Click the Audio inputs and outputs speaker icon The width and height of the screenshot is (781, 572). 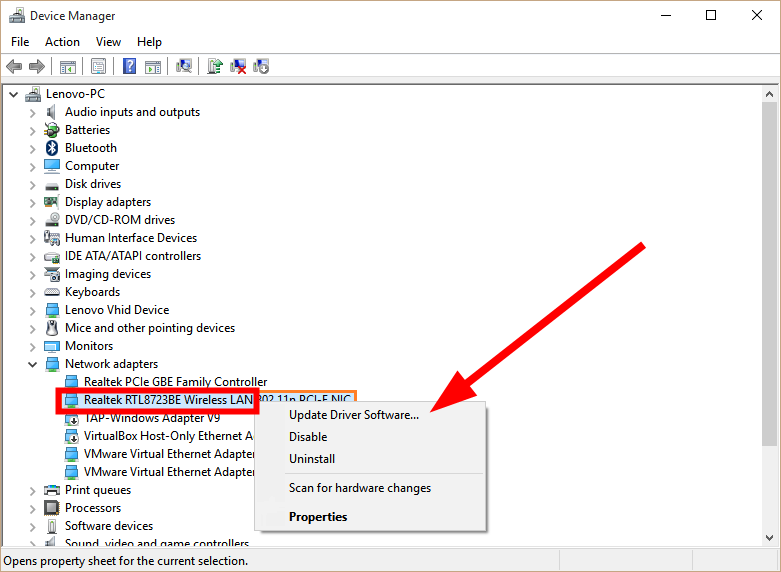(51, 112)
